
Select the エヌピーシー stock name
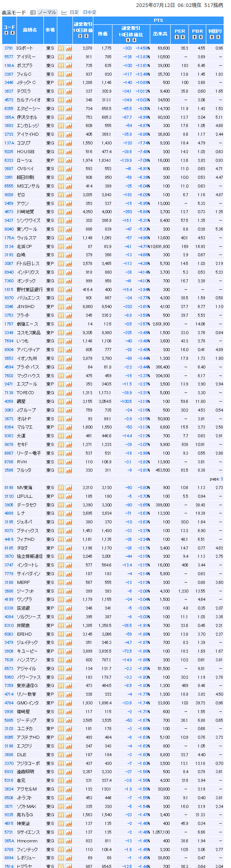point(28,109)
